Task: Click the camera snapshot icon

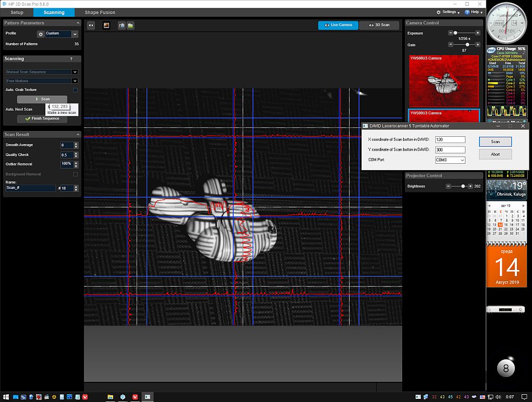Action: click(x=122, y=25)
